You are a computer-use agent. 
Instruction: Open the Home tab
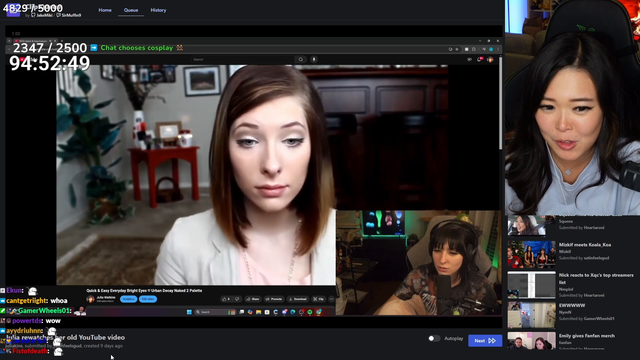pos(105,10)
